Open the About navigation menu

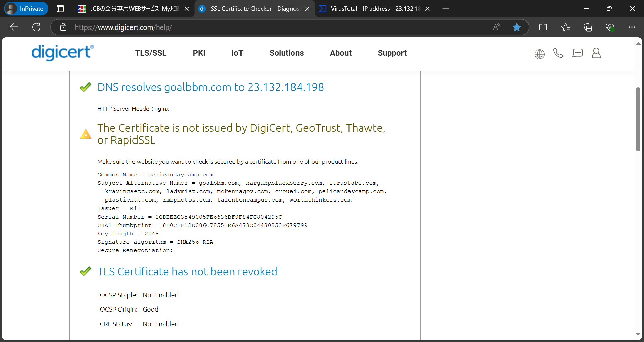click(341, 53)
